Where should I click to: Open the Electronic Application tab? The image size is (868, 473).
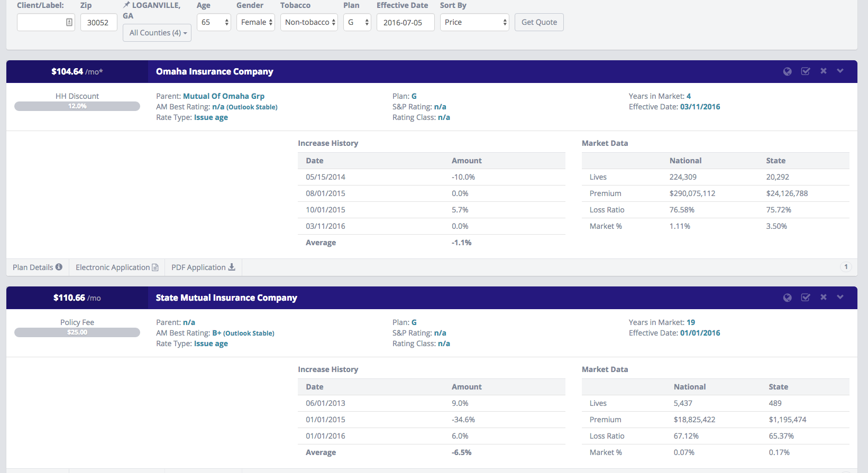pyautogui.click(x=117, y=267)
